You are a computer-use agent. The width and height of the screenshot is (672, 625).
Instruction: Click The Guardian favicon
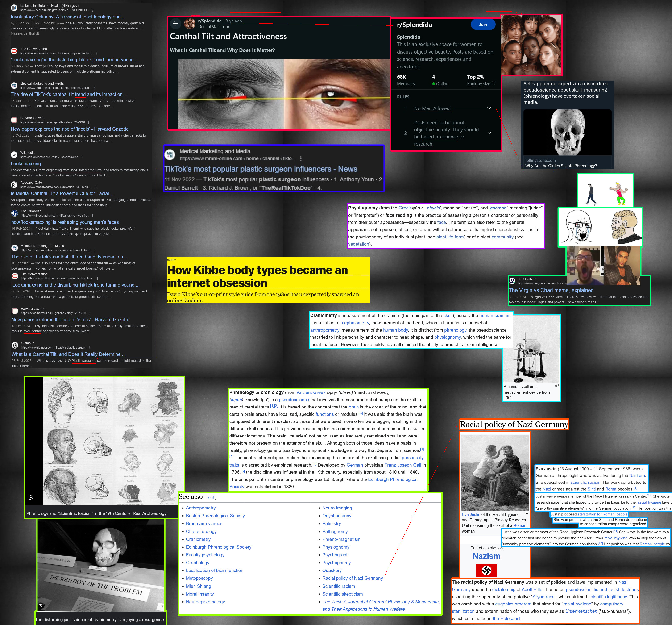click(x=15, y=213)
